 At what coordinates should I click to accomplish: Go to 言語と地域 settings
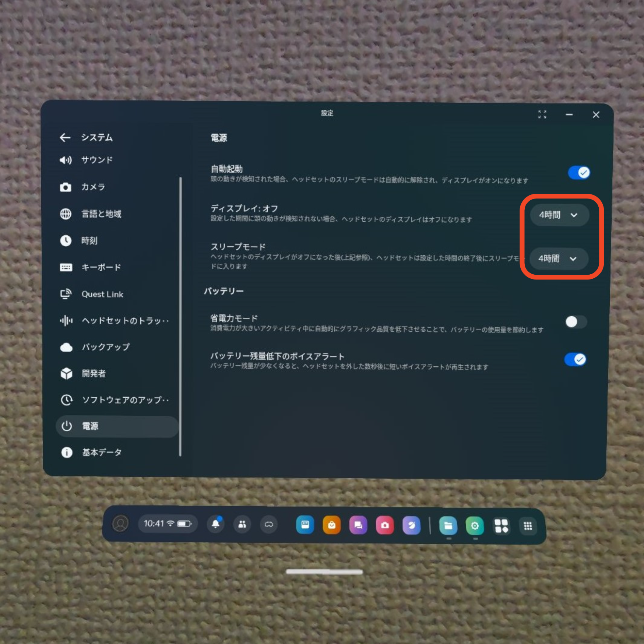[101, 214]
